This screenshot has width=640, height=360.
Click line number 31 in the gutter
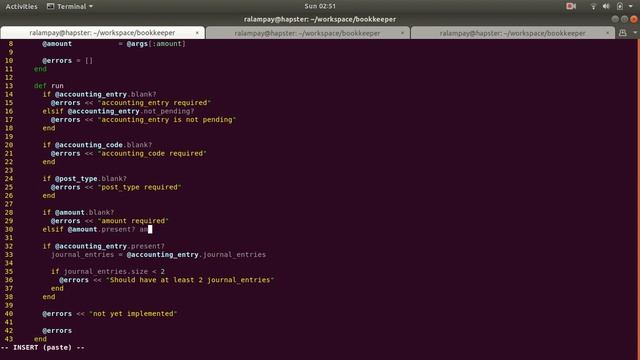tap(9, 238)
